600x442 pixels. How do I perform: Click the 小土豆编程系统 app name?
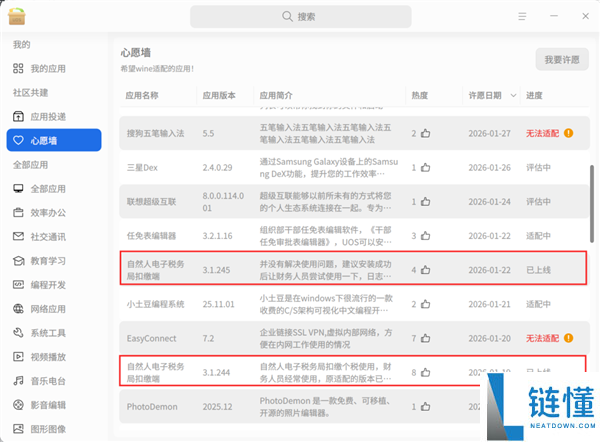coord(155,304)
